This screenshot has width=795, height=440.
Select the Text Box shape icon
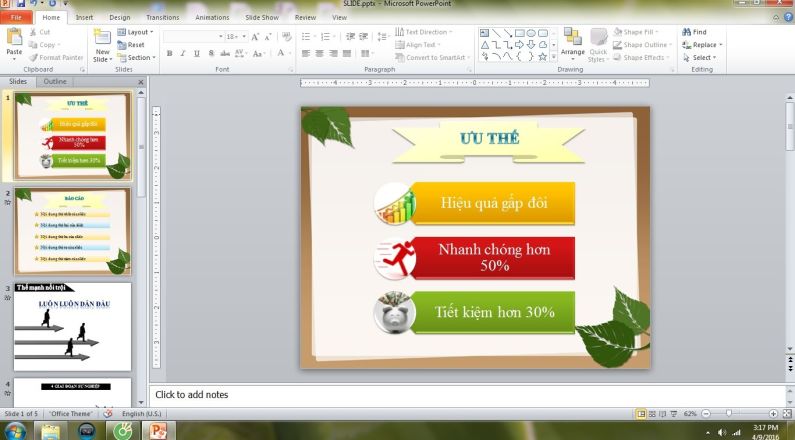point(484,33)
